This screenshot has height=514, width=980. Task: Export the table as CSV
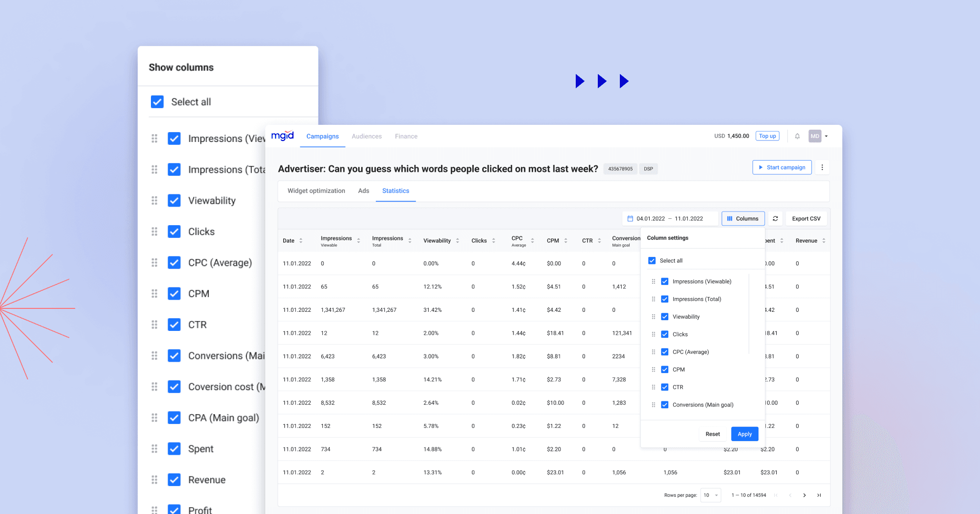point(806,218)
